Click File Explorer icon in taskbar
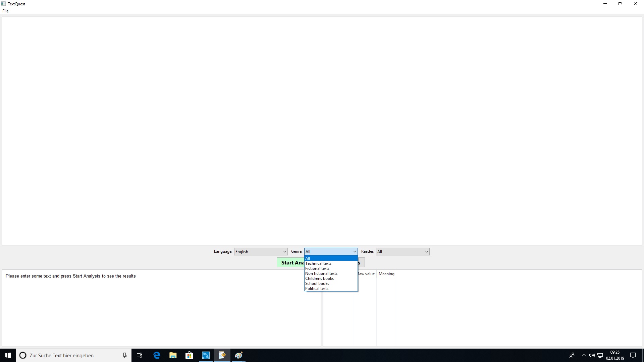This screenshot has width=644, height=362. click(173, 355)
